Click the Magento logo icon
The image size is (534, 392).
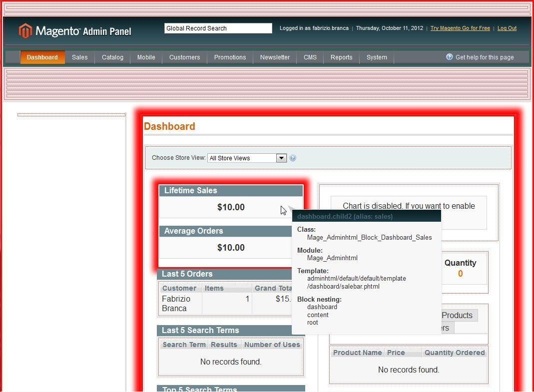(x=25, y=31)
